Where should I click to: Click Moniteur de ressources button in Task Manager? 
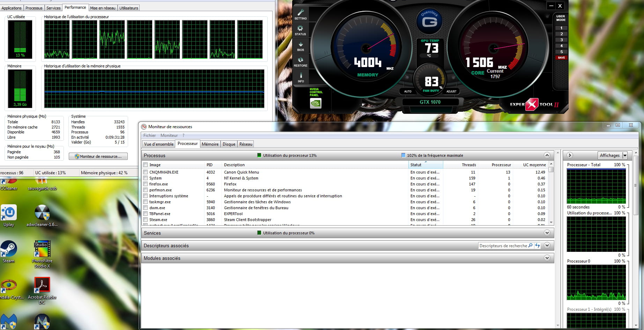[98, 156]
